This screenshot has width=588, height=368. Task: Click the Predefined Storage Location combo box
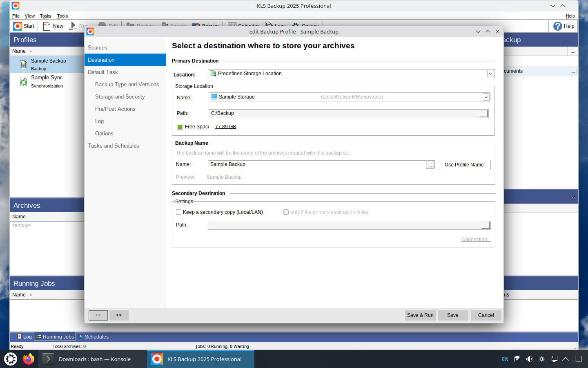coord(351,74)
